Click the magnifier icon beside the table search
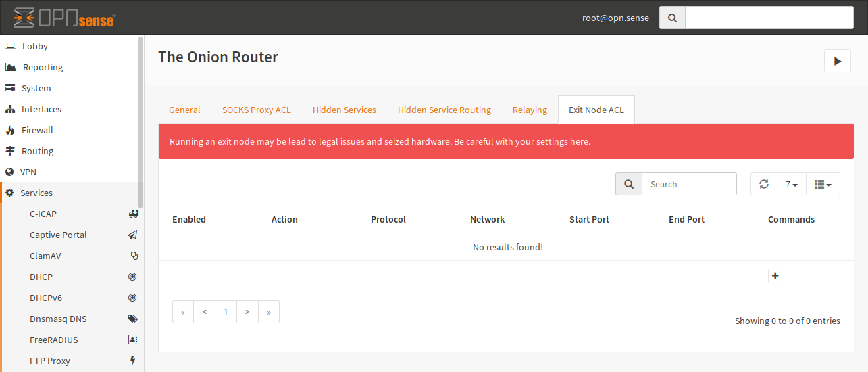Viewport: 868px width, 372px height. tap(629, 184)
